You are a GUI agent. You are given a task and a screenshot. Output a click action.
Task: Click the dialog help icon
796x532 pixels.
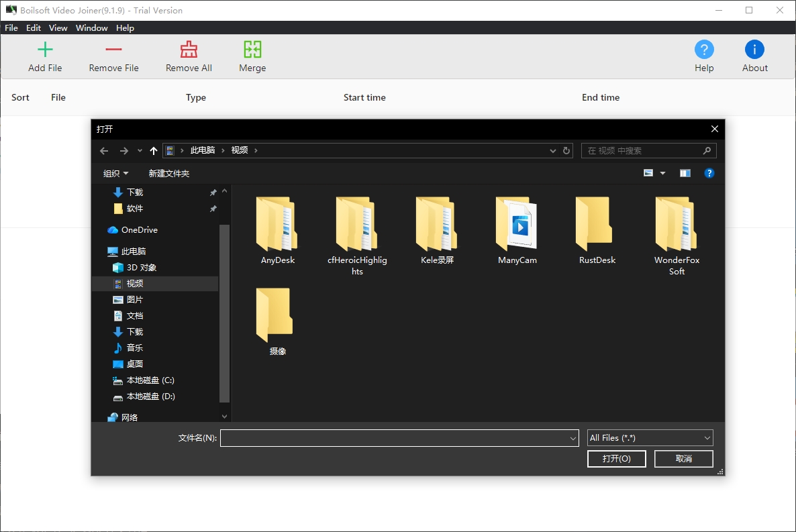(709, 173)
